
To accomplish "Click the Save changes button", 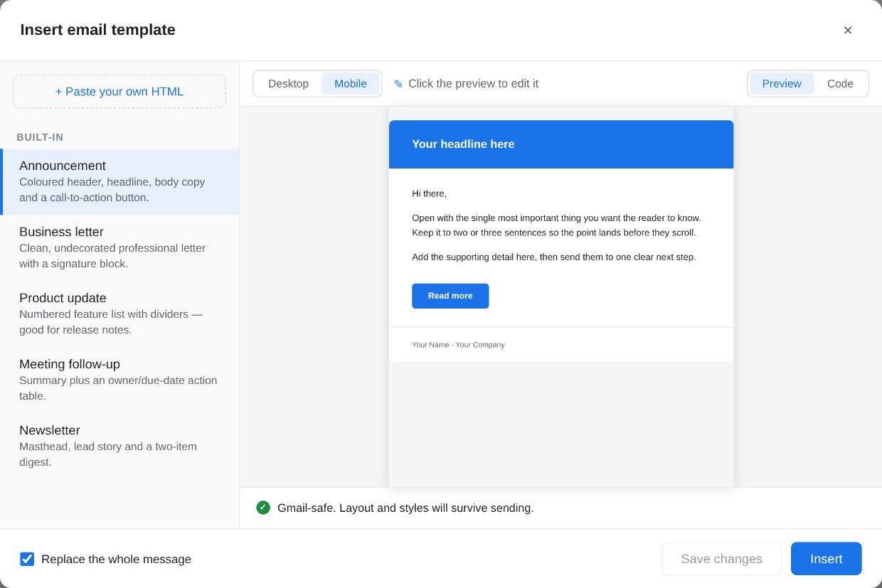I will point(721,559).
